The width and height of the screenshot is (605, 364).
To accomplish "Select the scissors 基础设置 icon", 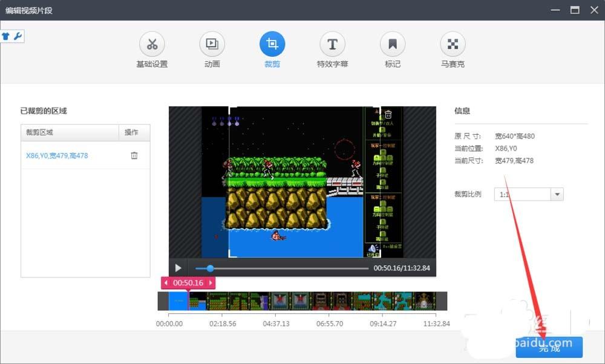I will pyautogui.click(x=152, y=43).
